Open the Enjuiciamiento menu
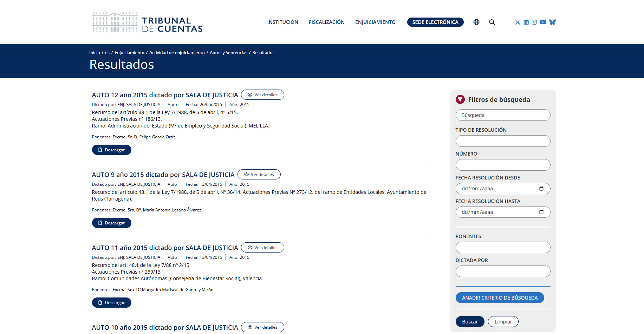The width and height of the screenshot is (644, 334). pos(375,22)
